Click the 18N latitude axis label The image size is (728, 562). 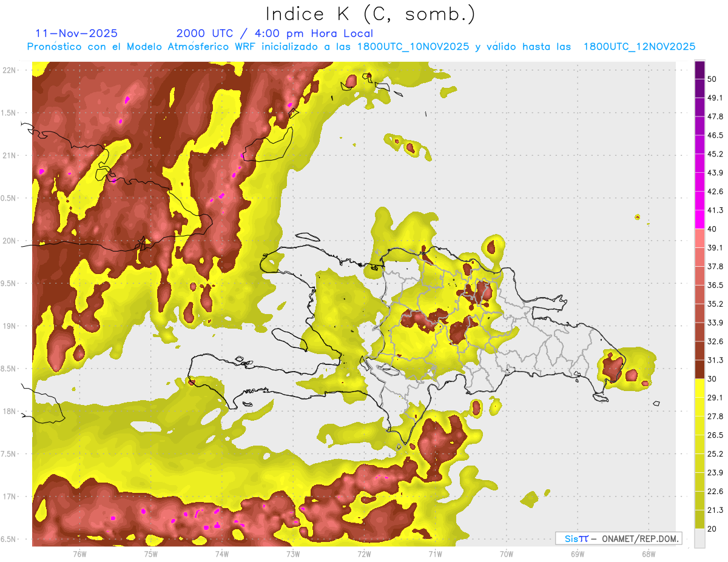tap(10, 411)
